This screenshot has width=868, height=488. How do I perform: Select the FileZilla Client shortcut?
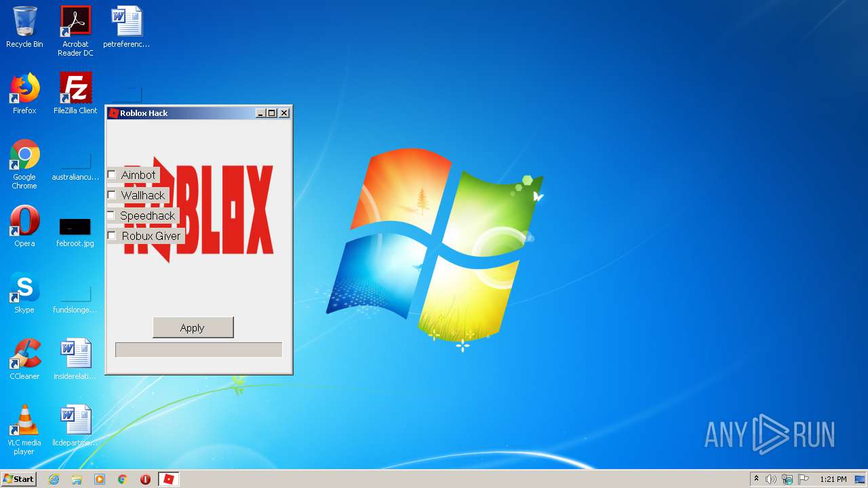pyautogui.click(x=75, y=94)
